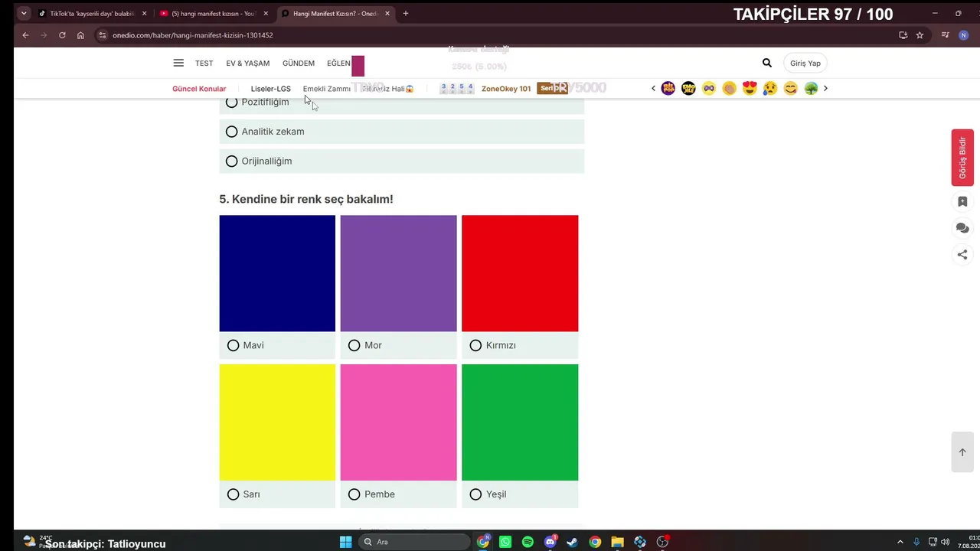Select the tree icon category
980x551 pixels.
[811, 88]
